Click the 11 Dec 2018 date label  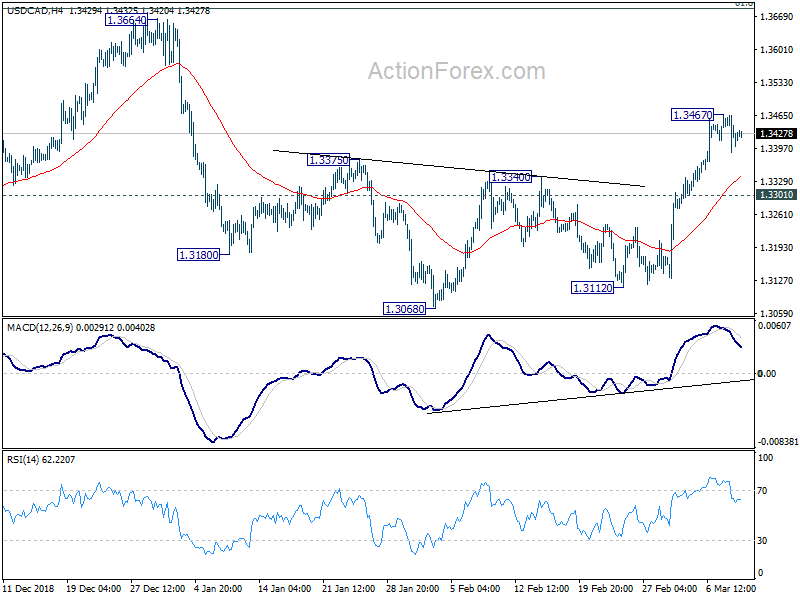pyautogui.click(x=28, y=588)
